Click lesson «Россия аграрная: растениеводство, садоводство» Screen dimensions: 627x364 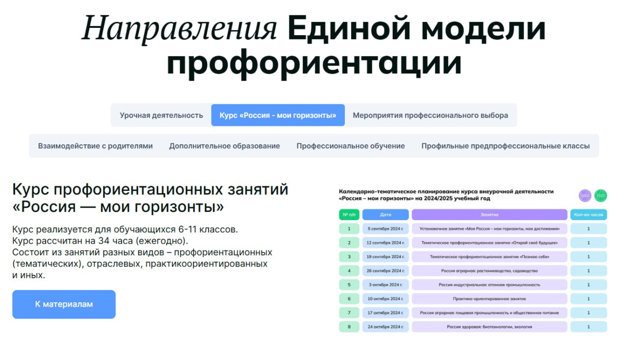(489, 271)
